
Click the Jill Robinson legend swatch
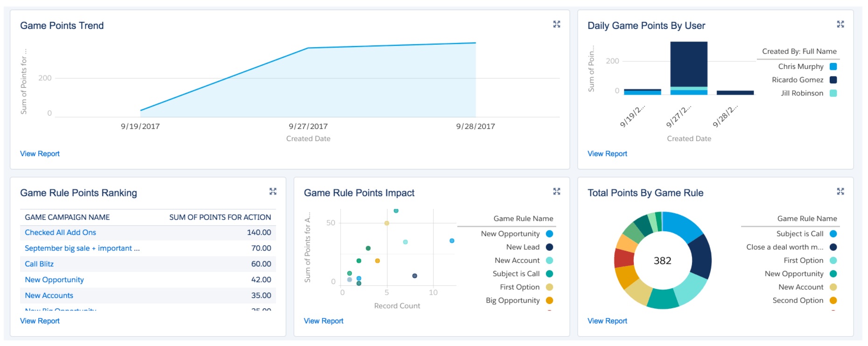click(x=833, y=93)
